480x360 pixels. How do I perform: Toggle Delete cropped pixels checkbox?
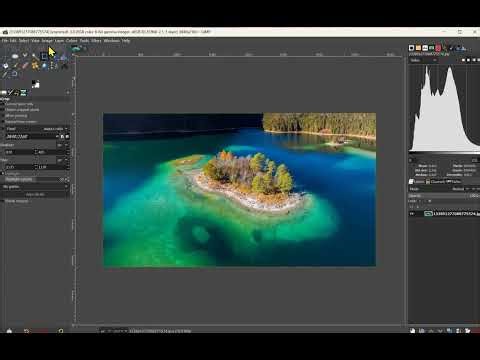(x=3, y=110)
